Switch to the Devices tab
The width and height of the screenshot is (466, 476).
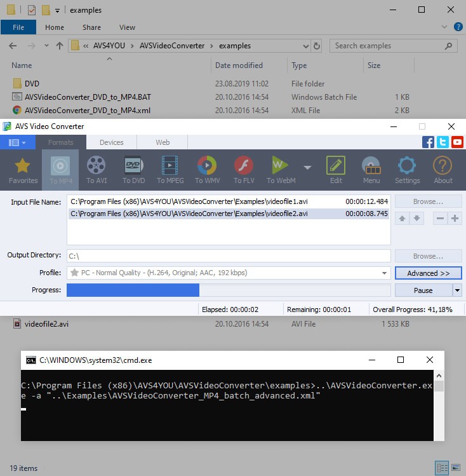[111, 142]
